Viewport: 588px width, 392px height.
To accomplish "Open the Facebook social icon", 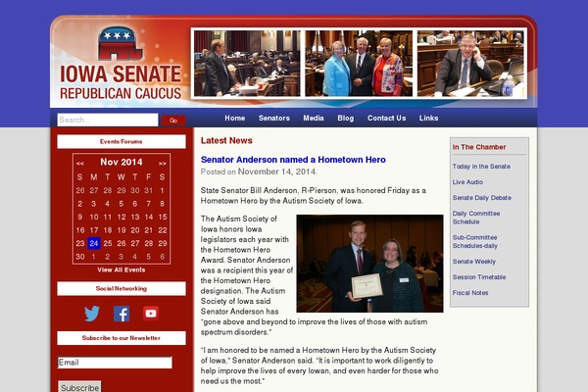I will pos(122,314).
